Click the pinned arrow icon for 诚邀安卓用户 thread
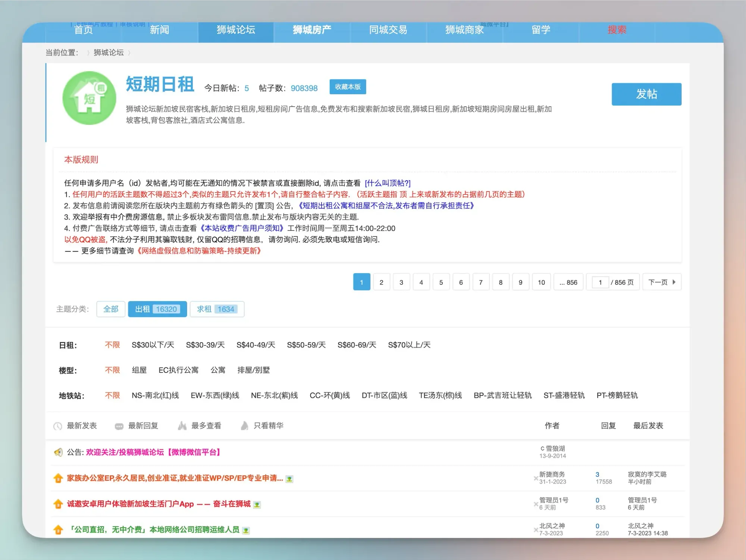 tap(58, 504)
